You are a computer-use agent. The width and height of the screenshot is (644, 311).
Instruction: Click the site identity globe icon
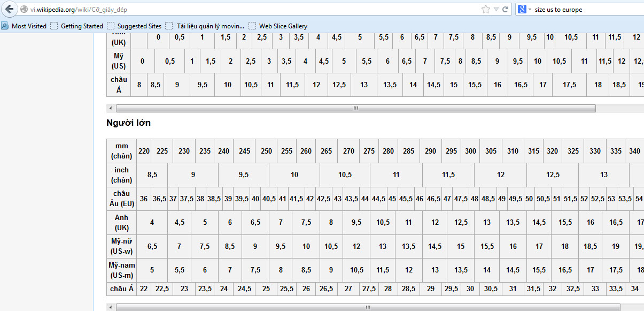pos(24,10)
